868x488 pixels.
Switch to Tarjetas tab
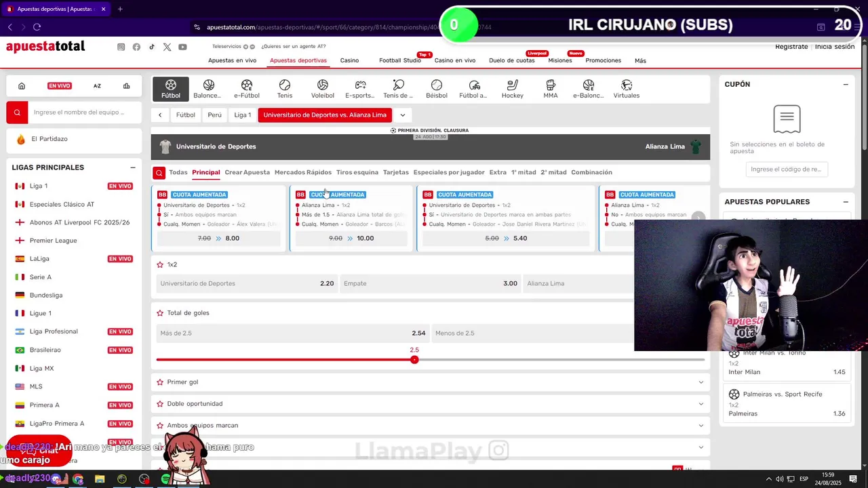pyautogui.click(x=396, y=173)
